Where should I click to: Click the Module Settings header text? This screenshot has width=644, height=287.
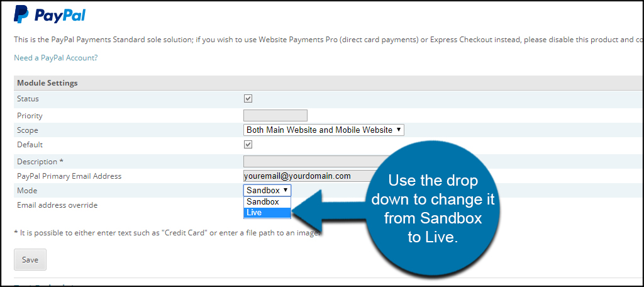[47, 82]
